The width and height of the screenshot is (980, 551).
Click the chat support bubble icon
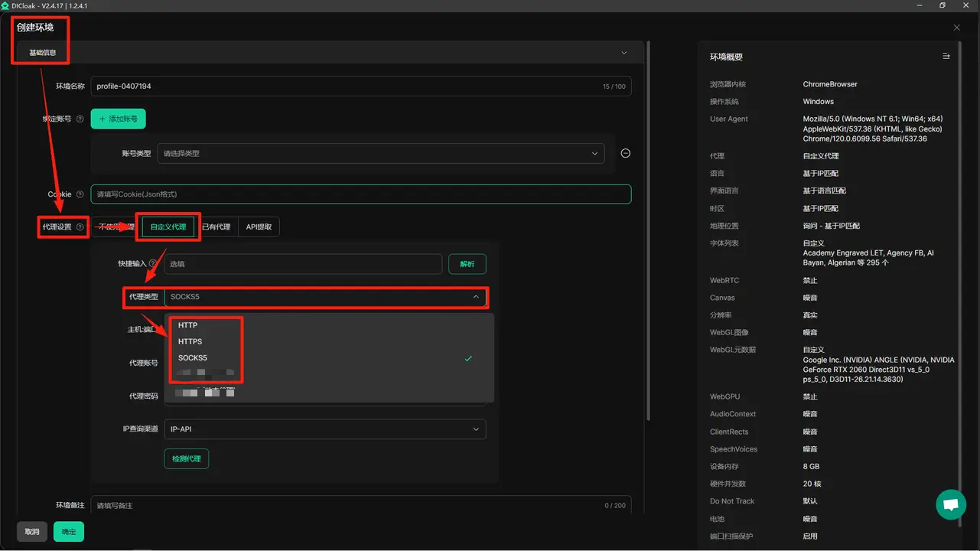[x=951, y=505]
